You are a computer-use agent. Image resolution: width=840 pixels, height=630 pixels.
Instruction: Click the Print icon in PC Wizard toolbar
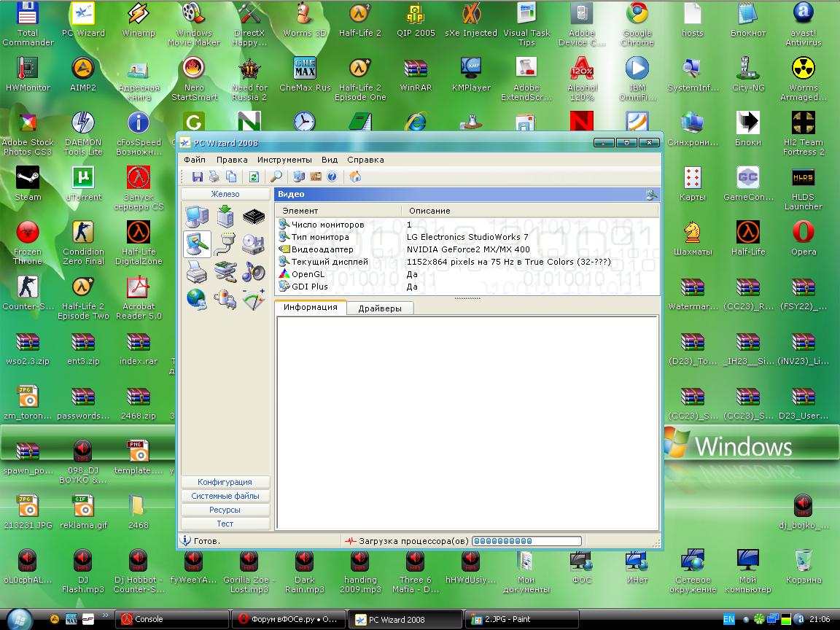(x=214, y=176)
